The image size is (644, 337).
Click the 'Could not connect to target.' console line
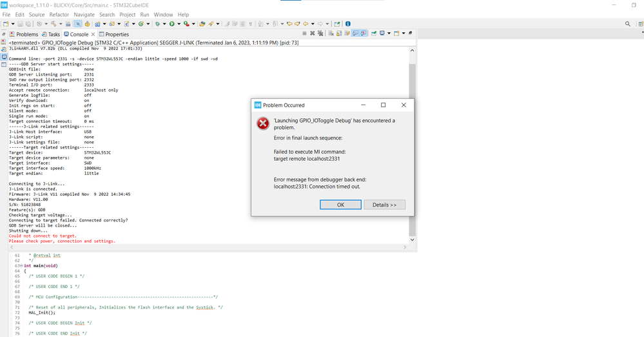tap(43, 236)
